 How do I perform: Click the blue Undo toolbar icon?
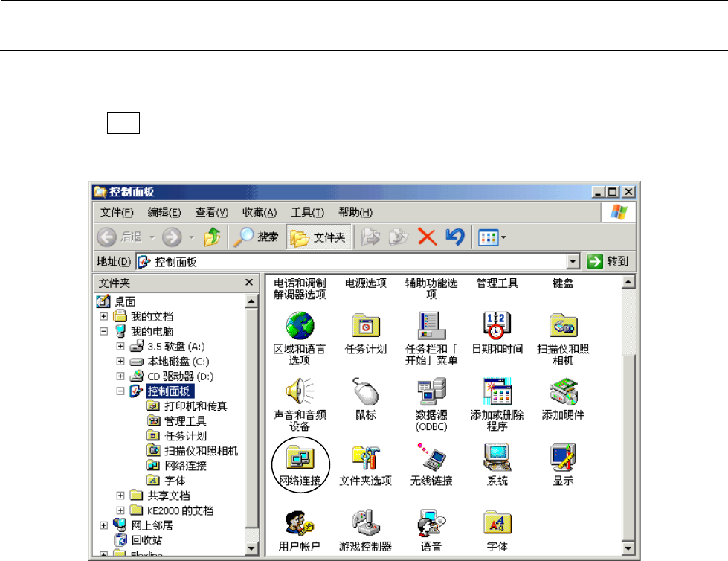455,237
